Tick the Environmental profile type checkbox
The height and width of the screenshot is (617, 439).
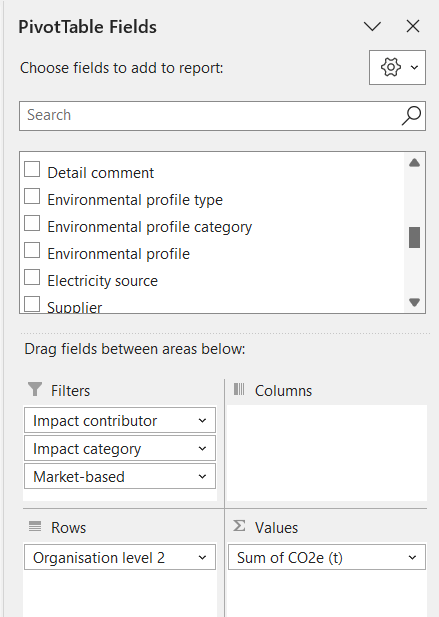coord(32,196)
